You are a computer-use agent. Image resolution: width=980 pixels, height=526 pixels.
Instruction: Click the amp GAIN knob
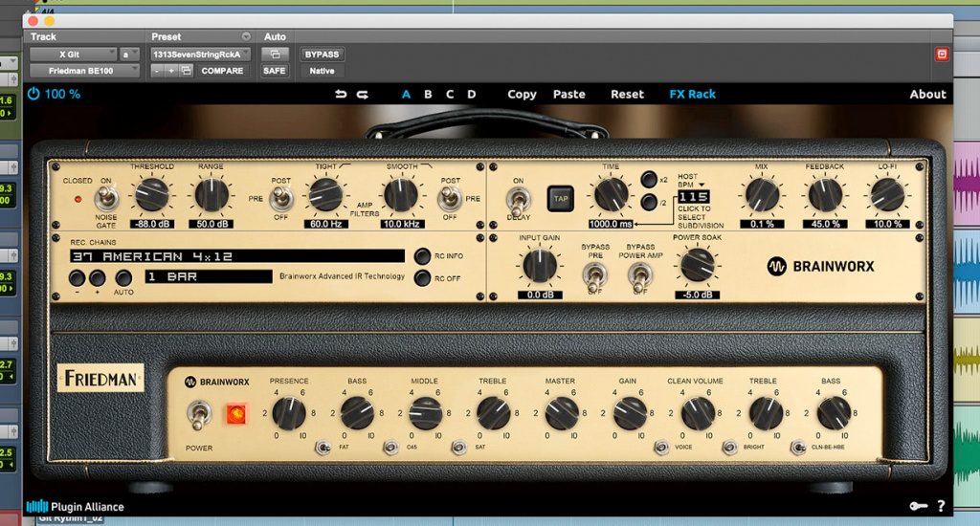(x=629, y=413)
